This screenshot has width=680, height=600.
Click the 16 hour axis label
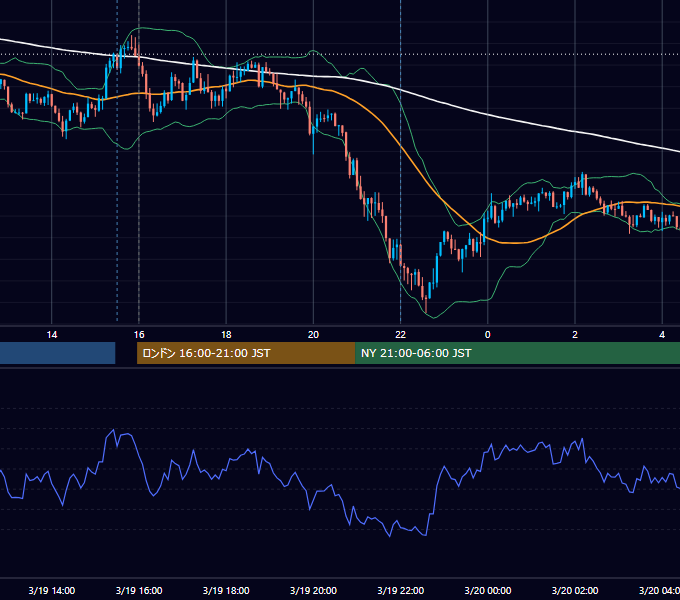click(x=139, y=335)
